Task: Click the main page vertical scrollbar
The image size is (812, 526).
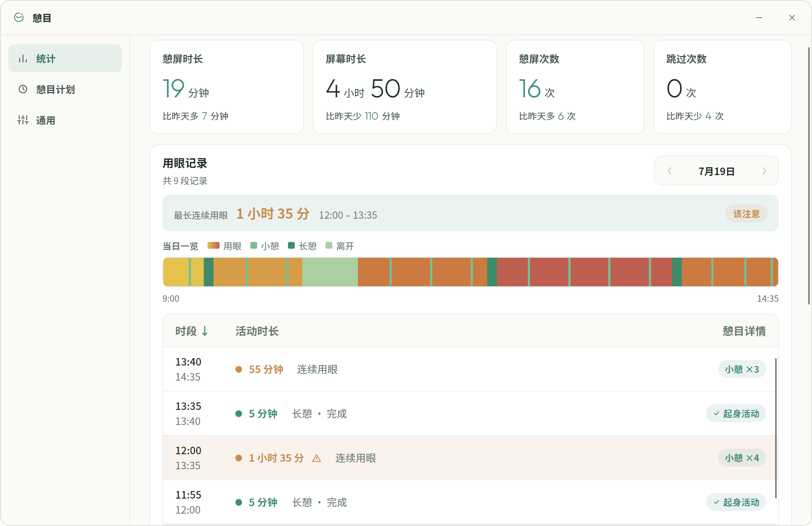Action: pos(809,175)
